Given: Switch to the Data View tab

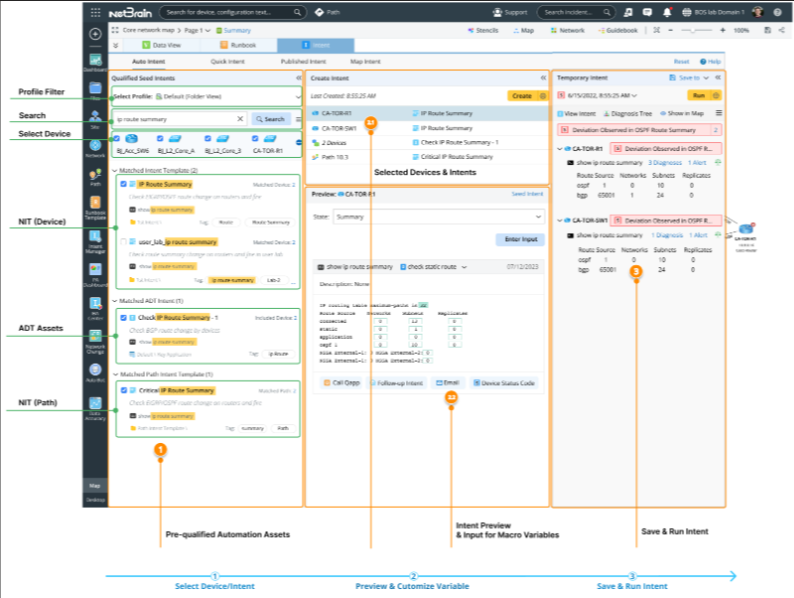Looking at the screenshot, I should click(x=162, y=45).
